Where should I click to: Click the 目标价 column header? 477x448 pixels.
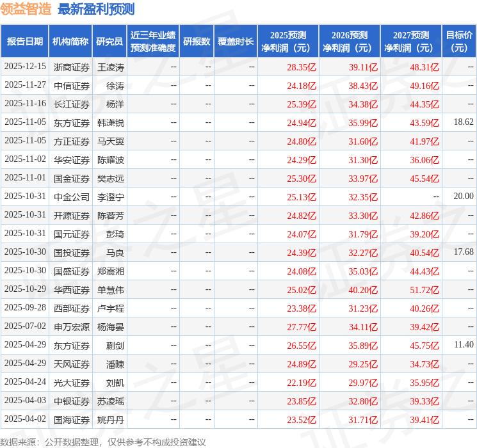click(x=459, y=42)
